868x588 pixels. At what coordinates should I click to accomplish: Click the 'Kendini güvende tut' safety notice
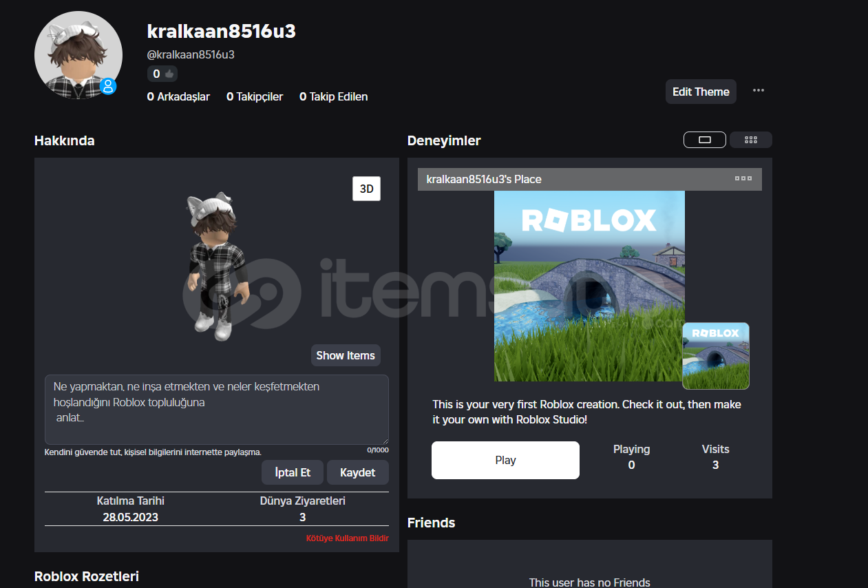point(153,452)
